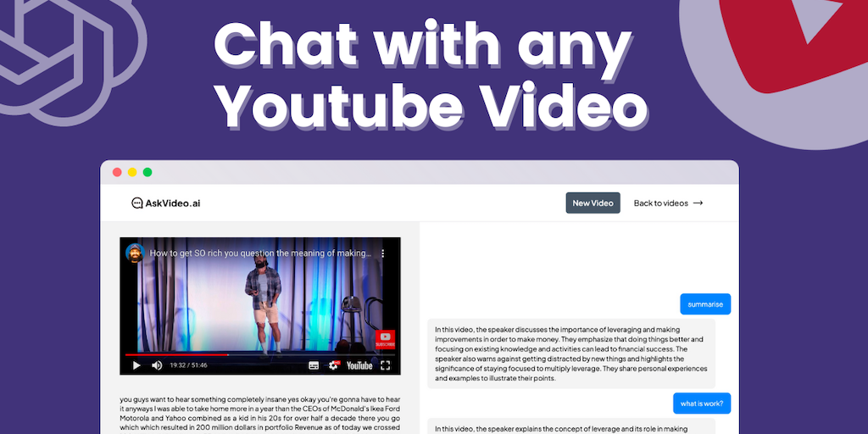Click the red close window dot

click(117, 172)
